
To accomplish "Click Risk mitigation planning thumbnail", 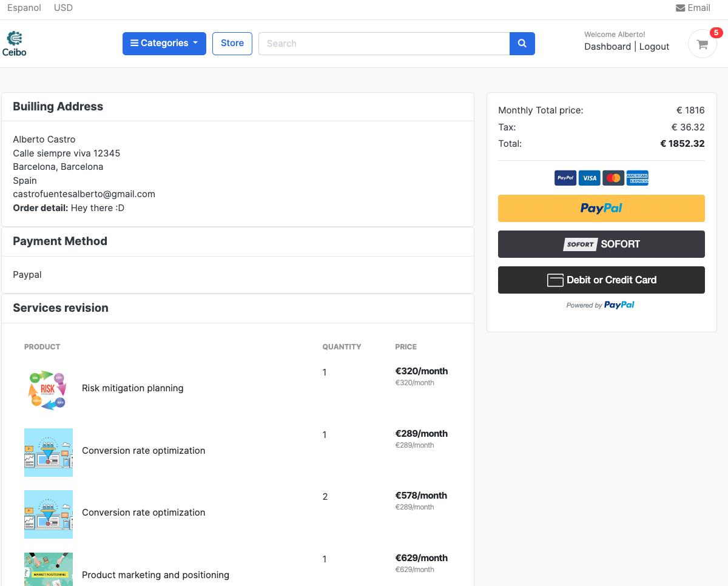I will click(49, 390).
